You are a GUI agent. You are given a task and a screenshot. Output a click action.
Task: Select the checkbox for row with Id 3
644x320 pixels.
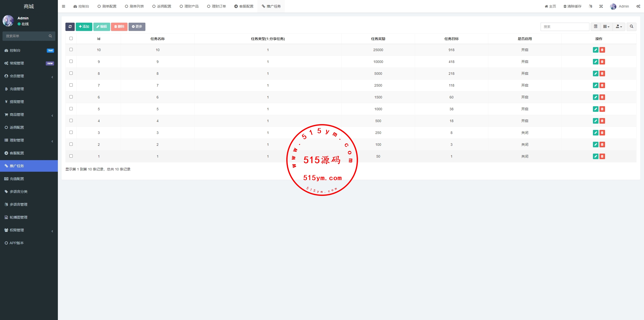coord(71,132)
